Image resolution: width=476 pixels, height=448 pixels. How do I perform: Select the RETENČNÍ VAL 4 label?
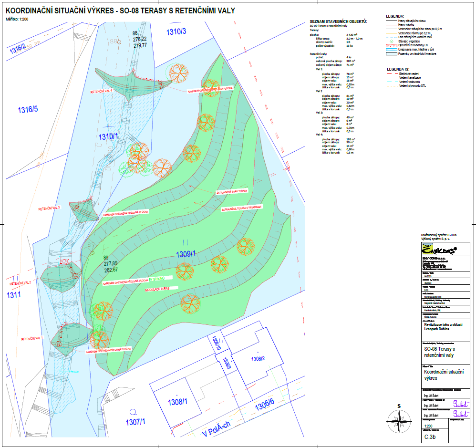pyautogui.click(x=101, y=90)
